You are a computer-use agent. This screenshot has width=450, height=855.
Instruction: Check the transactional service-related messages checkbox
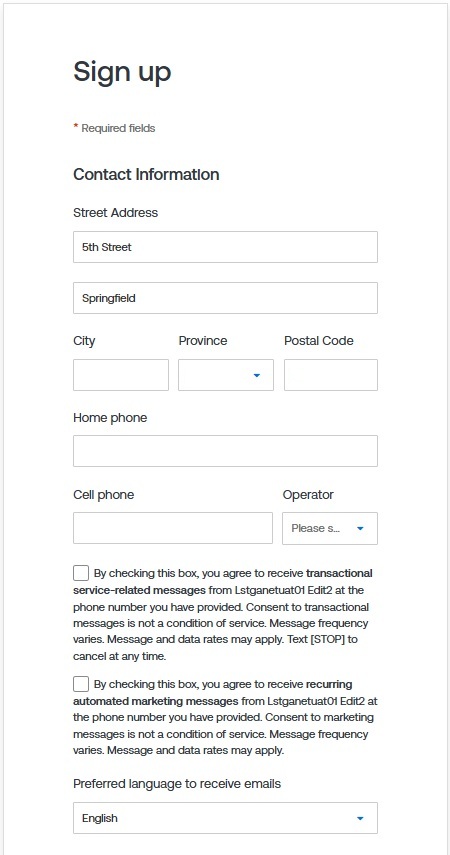click(81, 573)
